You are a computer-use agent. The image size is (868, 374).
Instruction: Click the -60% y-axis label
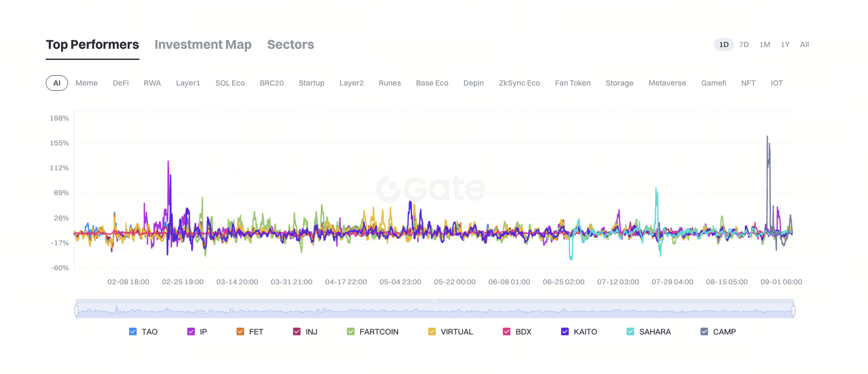60,268
